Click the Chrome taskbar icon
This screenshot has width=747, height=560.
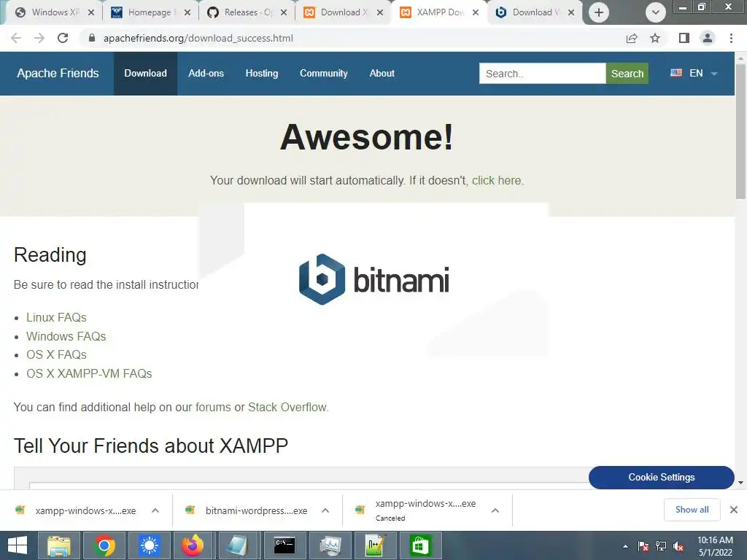104,545
